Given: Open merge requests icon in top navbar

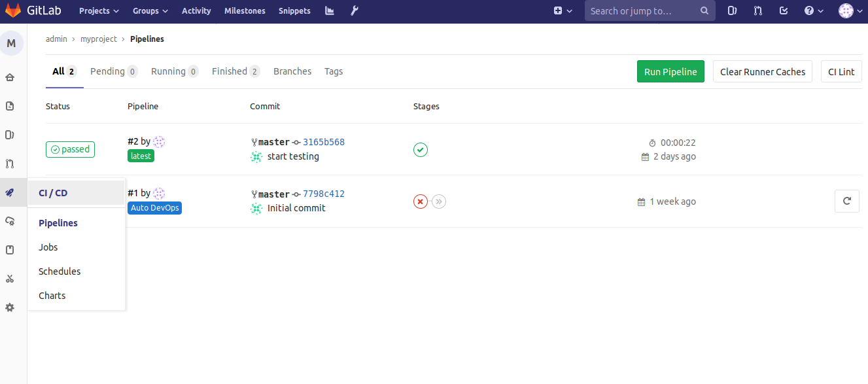Looking at the screenshot, I should (758, 10).
